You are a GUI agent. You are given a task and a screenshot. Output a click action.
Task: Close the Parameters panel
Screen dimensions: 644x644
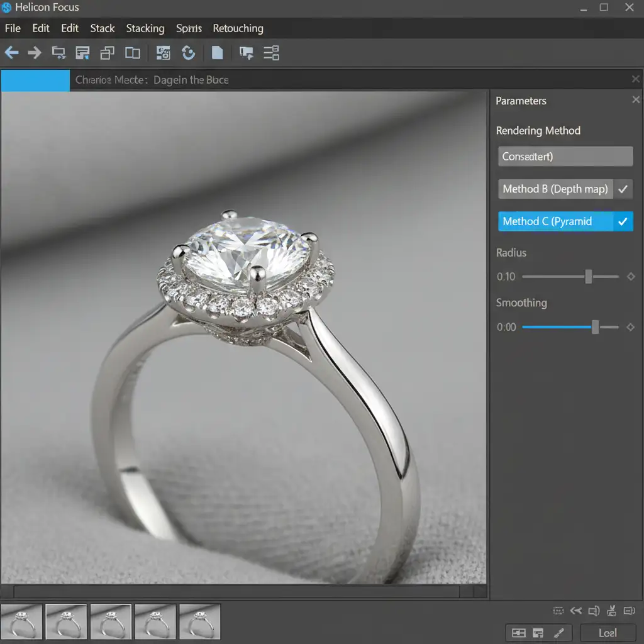(x=636, y=100)
